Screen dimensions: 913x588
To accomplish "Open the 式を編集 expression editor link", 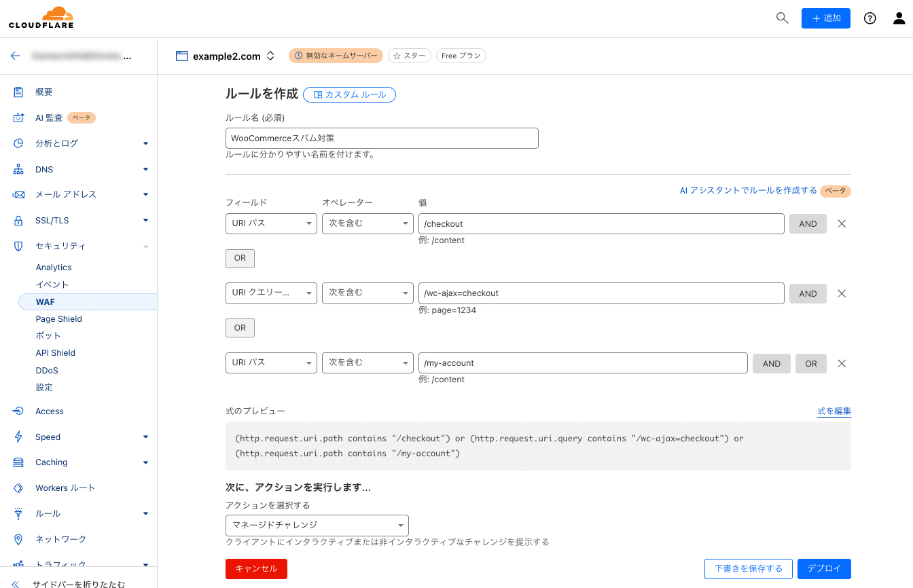I will [x=834, y=411].
